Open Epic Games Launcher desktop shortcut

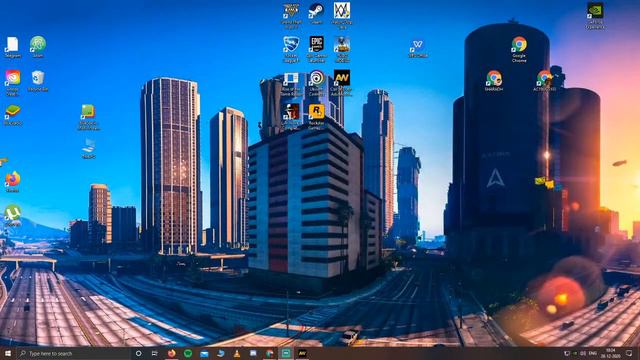pyautogui.click(x=316, y=49)
